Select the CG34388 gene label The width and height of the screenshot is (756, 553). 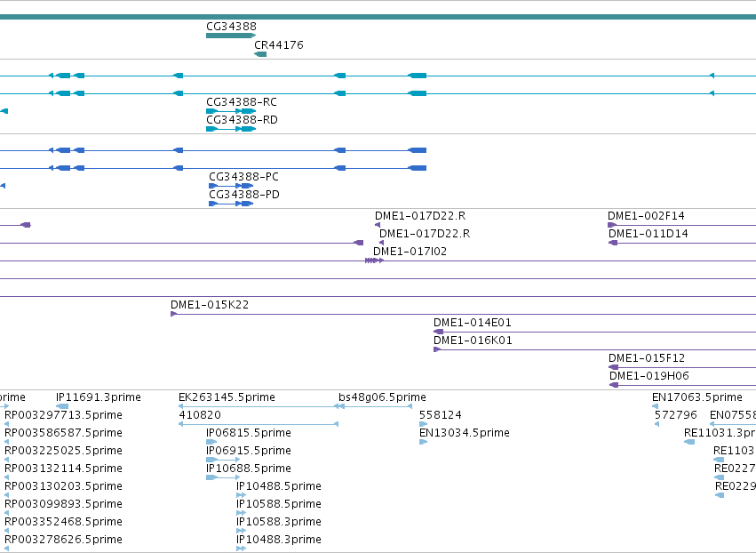tap(232, 27)
